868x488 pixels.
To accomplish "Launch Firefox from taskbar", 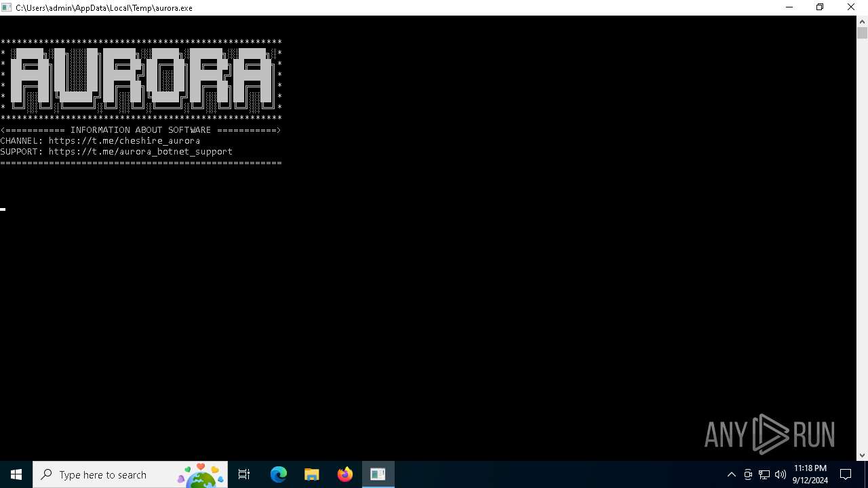I will point(345,474).
